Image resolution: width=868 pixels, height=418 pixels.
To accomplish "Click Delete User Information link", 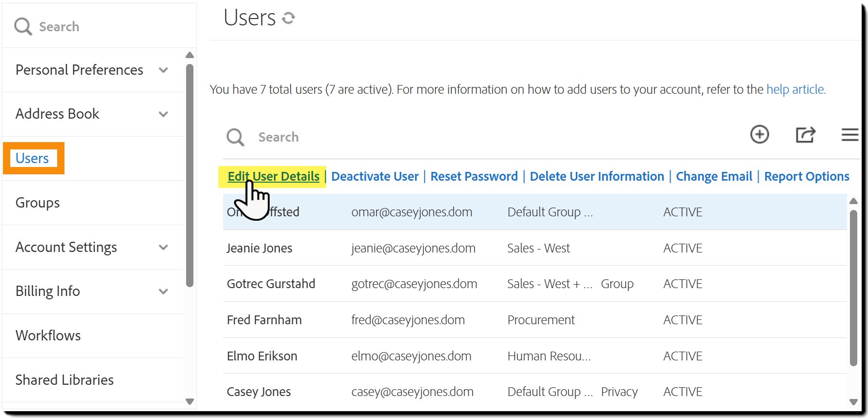I will coord(597,176).
